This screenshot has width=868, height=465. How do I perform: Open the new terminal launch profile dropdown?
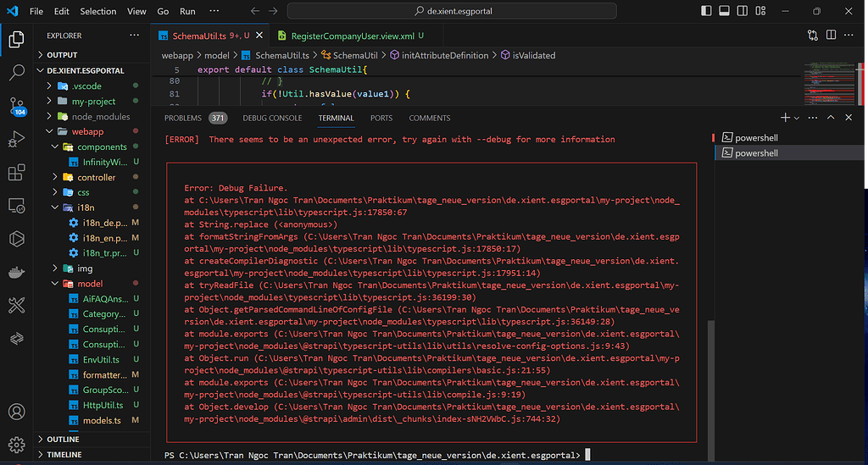pyautogui.click(x=796, y=118)
